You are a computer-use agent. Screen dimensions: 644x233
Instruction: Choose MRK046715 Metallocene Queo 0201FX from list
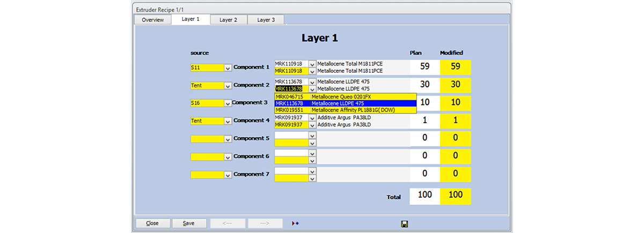coord(345,96)
